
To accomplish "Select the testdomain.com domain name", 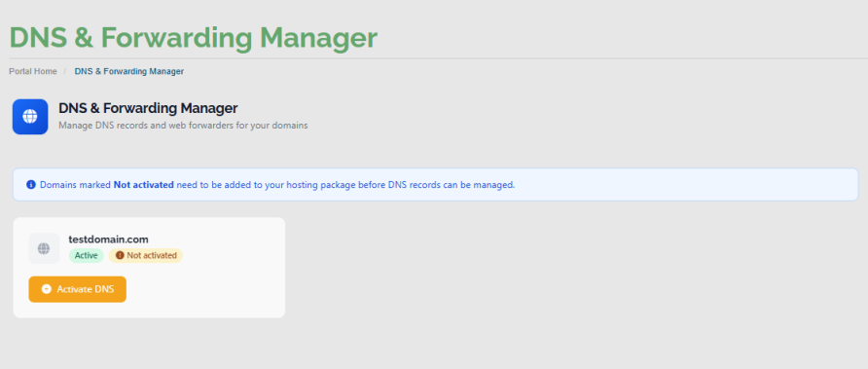I will click(109, 240).
